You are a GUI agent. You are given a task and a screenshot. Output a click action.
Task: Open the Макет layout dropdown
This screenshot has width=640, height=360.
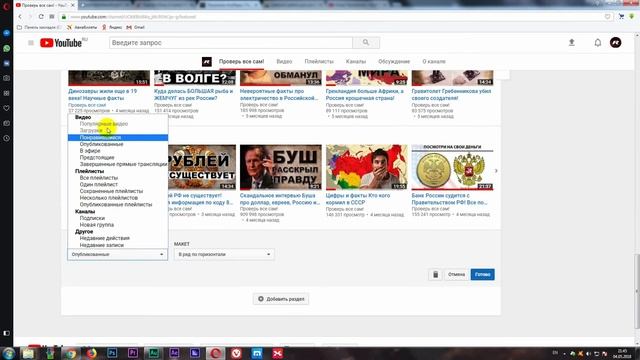[224, 254]
